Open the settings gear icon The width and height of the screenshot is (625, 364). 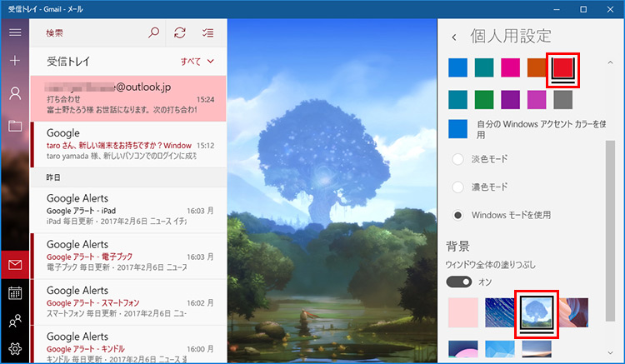15,349
